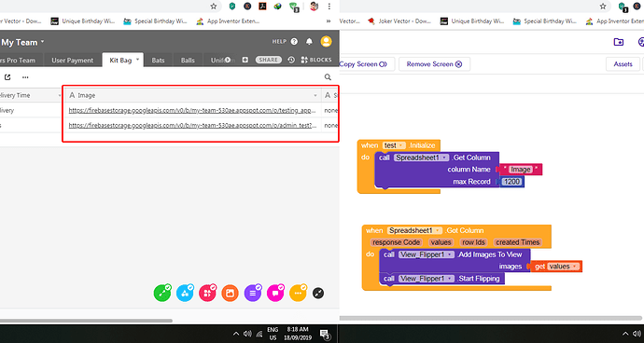Viewport: 644px width, 343px height.
Task: Click the network icon in taskbar
Action: [259, 334]
